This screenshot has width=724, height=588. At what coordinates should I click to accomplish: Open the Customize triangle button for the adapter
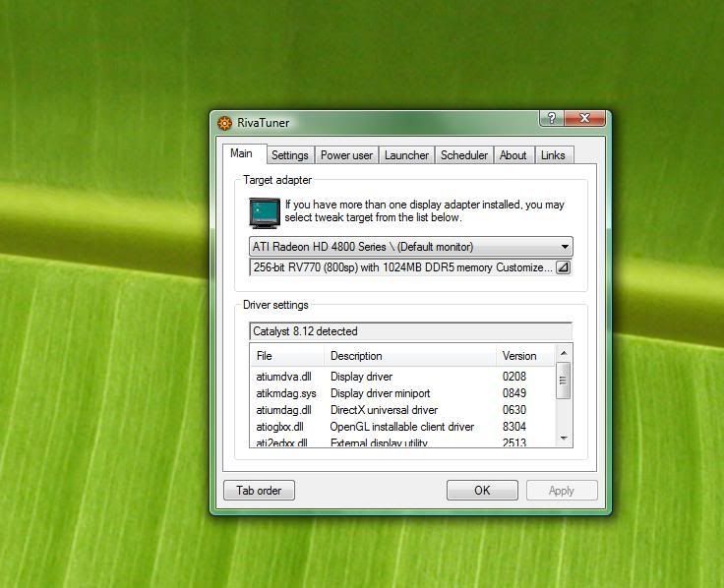point(563,267)
